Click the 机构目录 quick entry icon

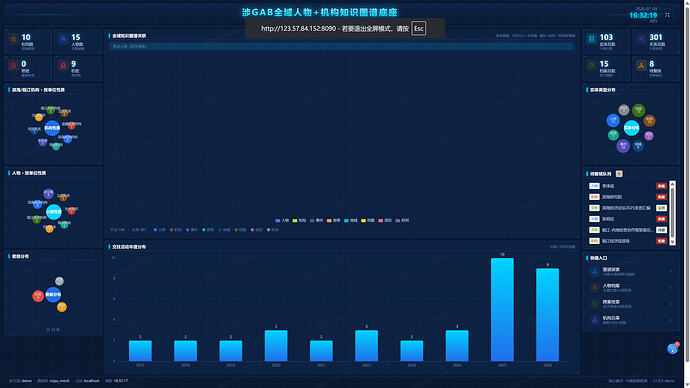pyautogui.click(x=595, y=320)
